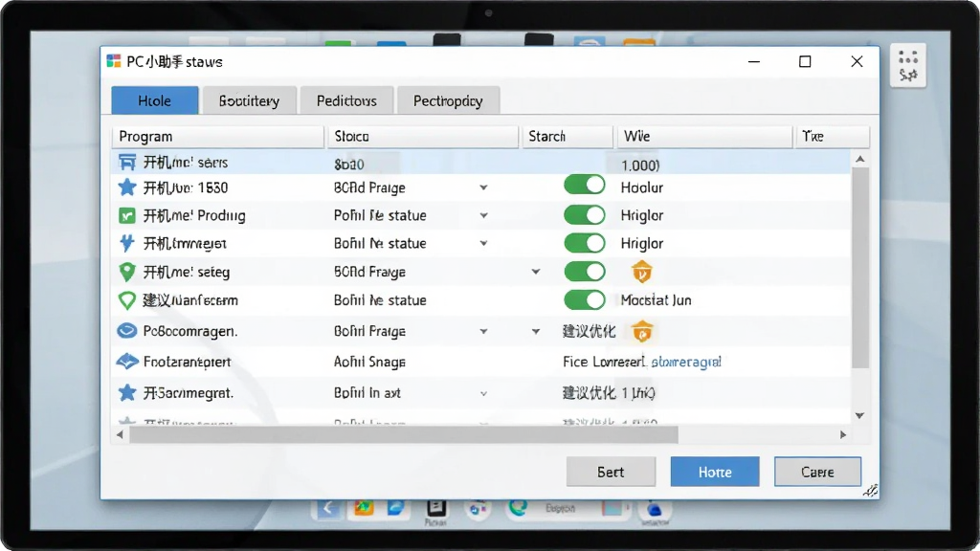Sort by the Program column header

coord(218,136)
